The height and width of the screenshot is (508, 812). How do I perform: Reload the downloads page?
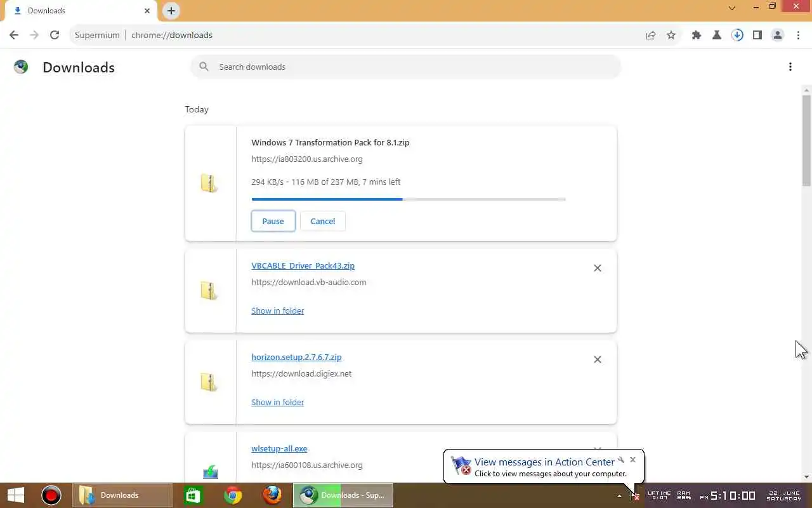(55, 35)
